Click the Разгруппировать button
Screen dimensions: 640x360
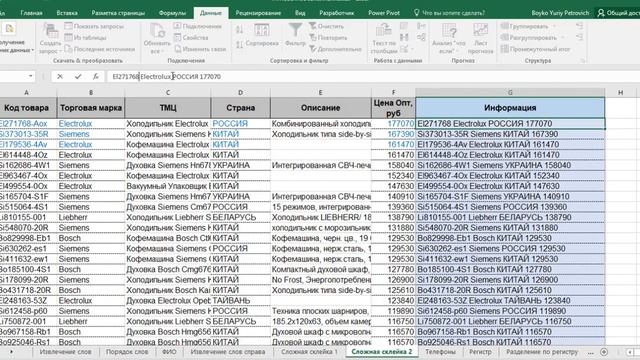529,38
